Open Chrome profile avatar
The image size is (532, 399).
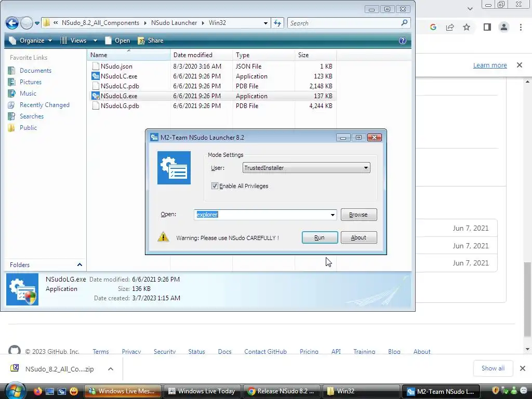click(x=504, y=27)
